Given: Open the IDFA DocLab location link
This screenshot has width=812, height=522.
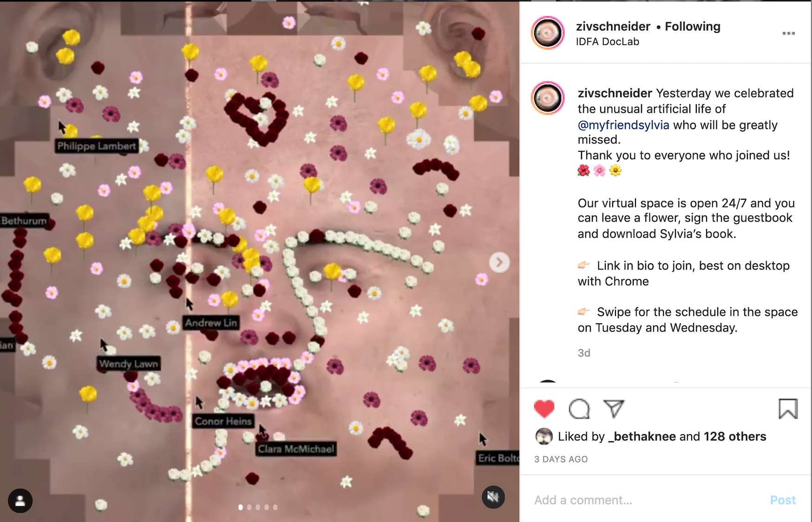Looking at the screenshot, I should [x=608, y=42].
